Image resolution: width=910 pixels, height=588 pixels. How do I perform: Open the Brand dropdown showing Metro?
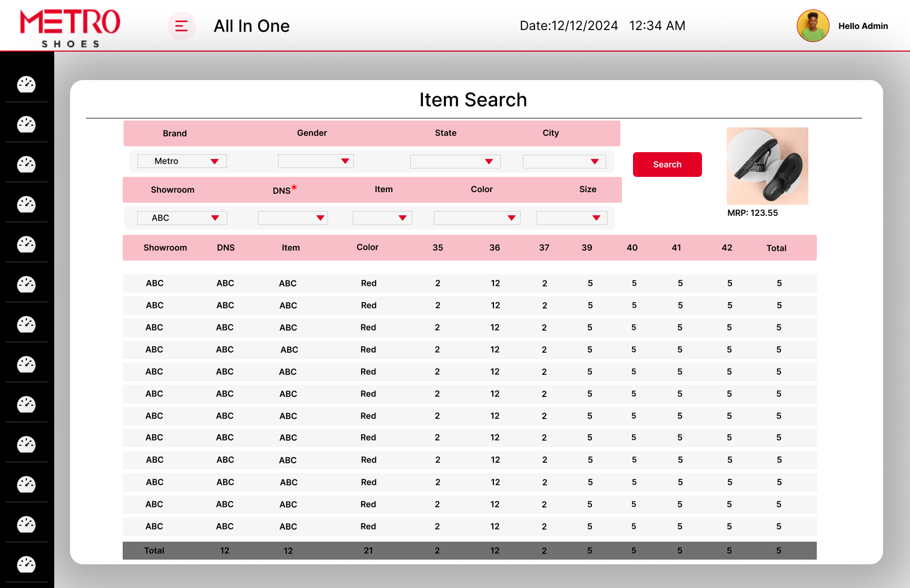pos(182,161)
